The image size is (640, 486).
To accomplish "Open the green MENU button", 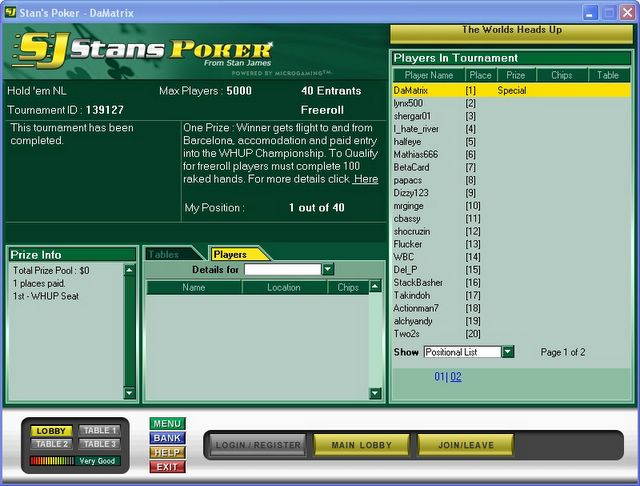I will click(x=167, y=424).
